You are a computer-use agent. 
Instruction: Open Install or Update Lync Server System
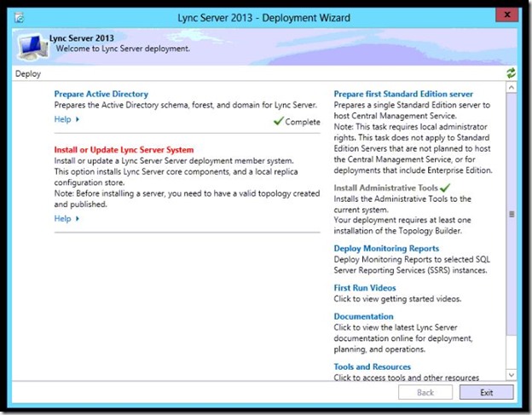124,150
